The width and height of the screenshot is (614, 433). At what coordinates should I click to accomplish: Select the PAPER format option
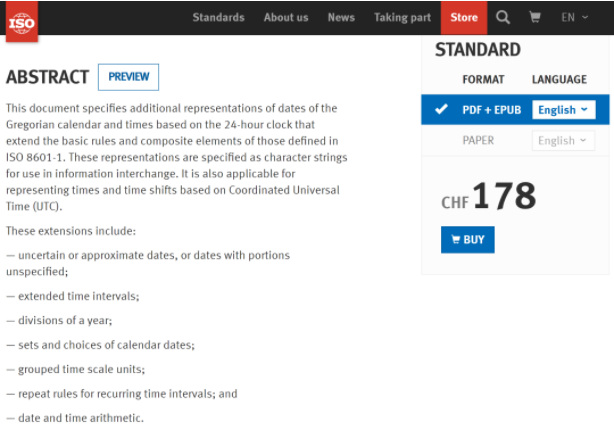point(478,140)
